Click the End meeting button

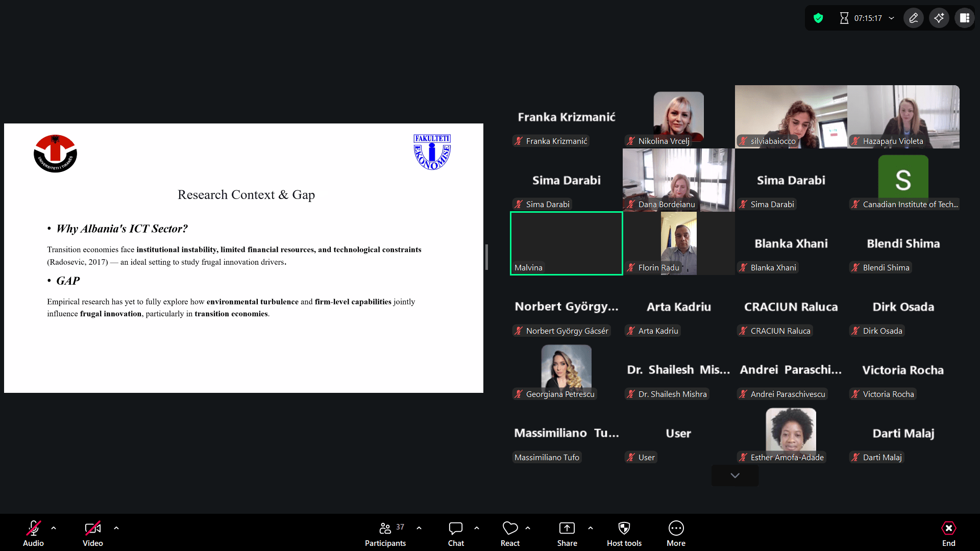(948, 534)
